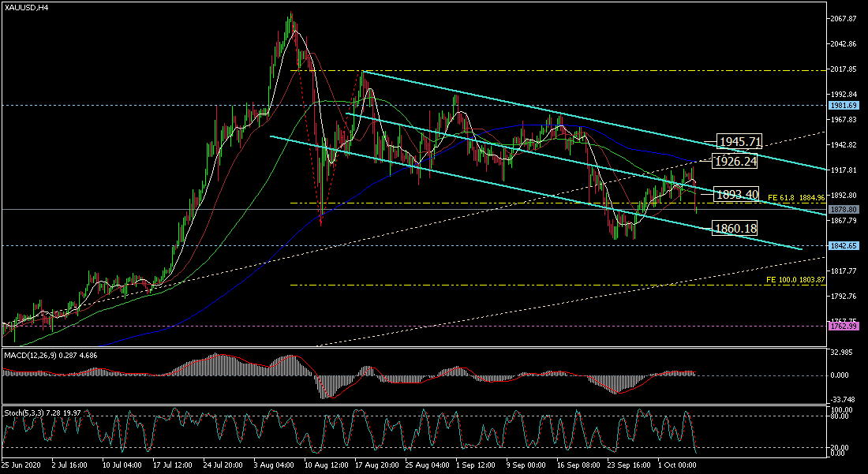Click the XAUUSD,H4 chart title label

click(24, 7)
